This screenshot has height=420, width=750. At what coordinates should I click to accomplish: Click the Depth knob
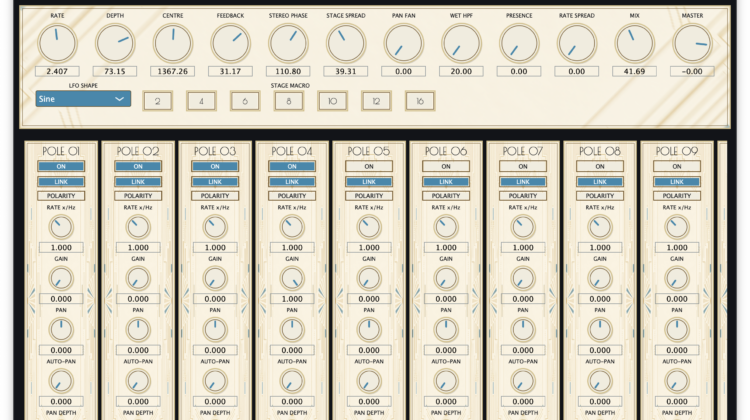115,43
